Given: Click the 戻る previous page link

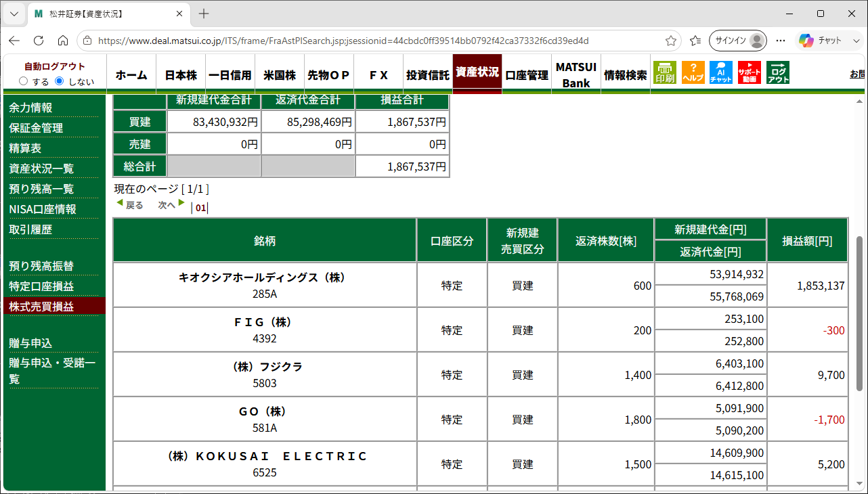Looking at the screenshot, I should click(x=129, y=204).
